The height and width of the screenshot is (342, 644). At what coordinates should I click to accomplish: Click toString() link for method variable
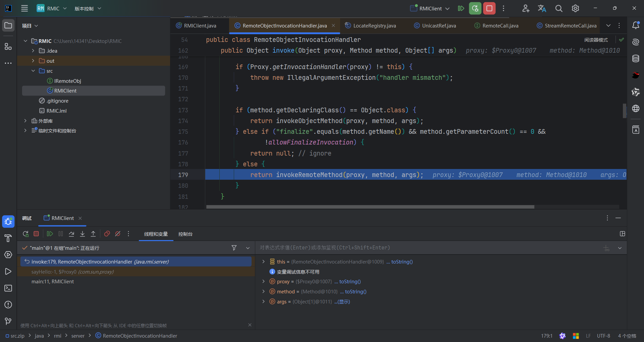point(356,292)
